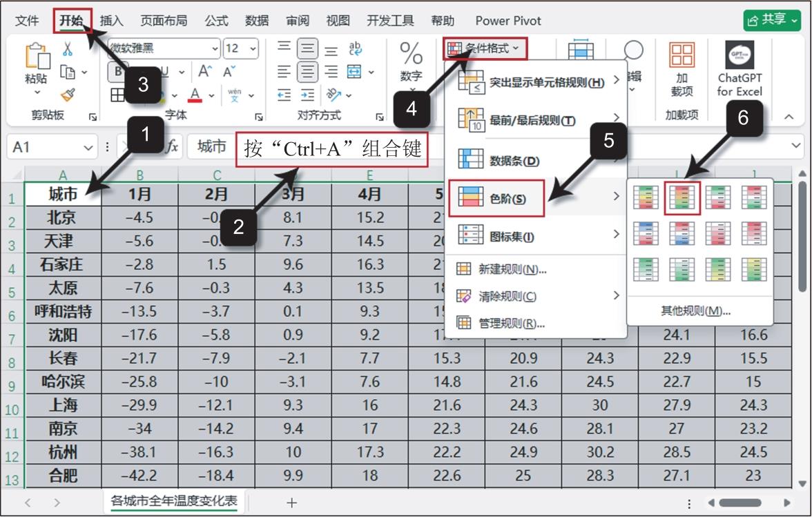Choose 其他规则(M)... in the color scale flyout

click(695, 311)
